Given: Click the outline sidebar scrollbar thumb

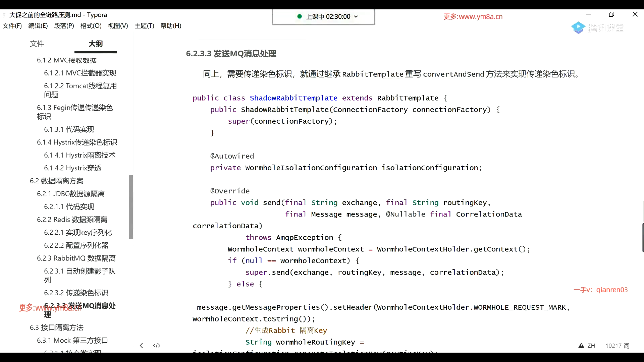Looking at the screenshot, I should pyautogui.click(x=131, y=207).
